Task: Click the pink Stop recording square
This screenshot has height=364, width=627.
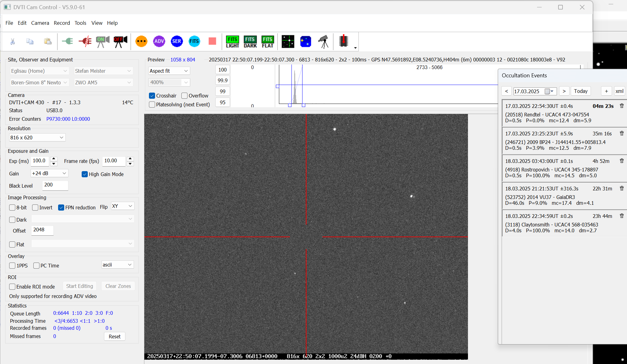Action: tap(212, 41)
